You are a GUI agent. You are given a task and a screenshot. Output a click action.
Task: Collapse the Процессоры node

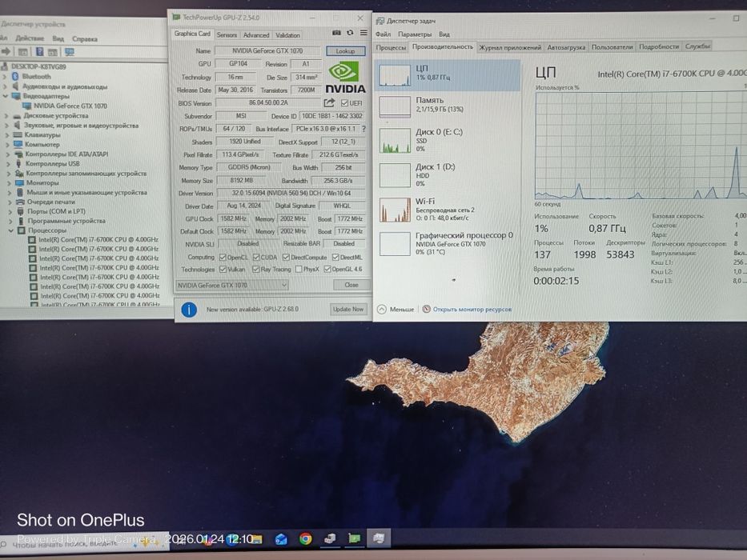(10, 230)
